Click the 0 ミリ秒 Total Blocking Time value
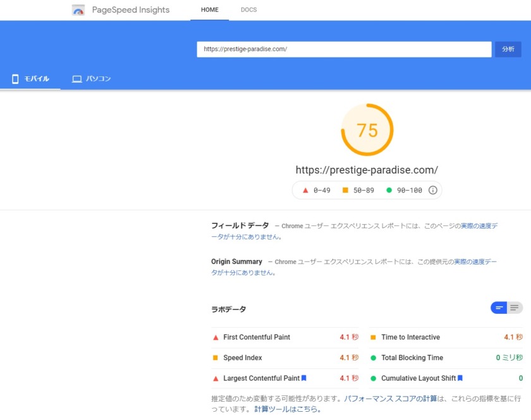Image resolution: width=531 pixels, height=420 pixels. tap(510, 357)
